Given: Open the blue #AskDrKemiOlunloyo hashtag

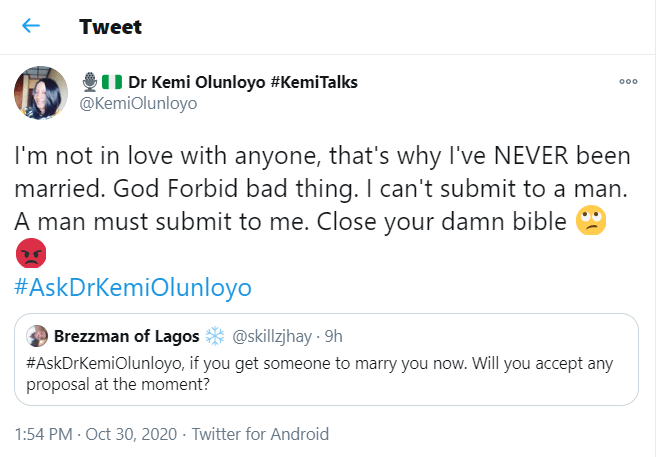Looking at the screenshot, I should pos(133,288).
